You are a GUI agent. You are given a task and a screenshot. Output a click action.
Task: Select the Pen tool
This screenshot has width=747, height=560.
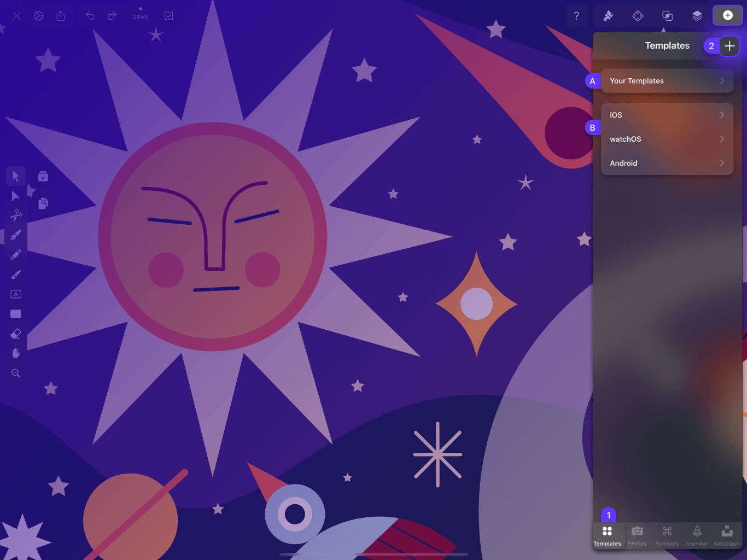(x=16, y=235)
